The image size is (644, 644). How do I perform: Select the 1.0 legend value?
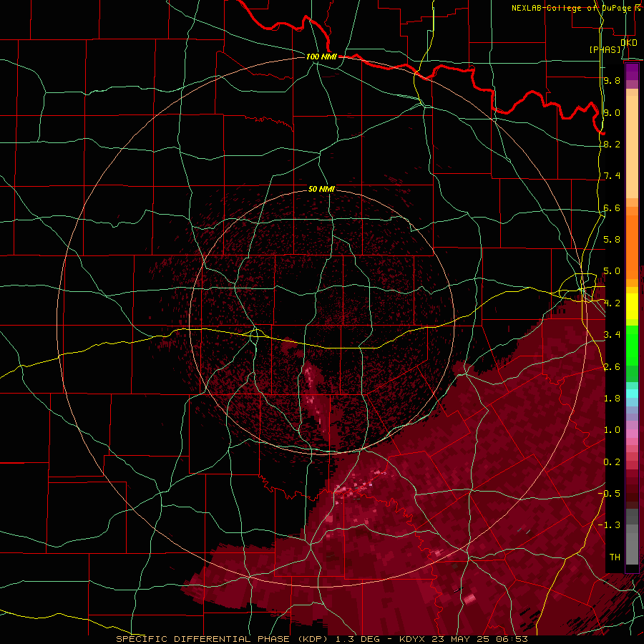coord(612,430)
